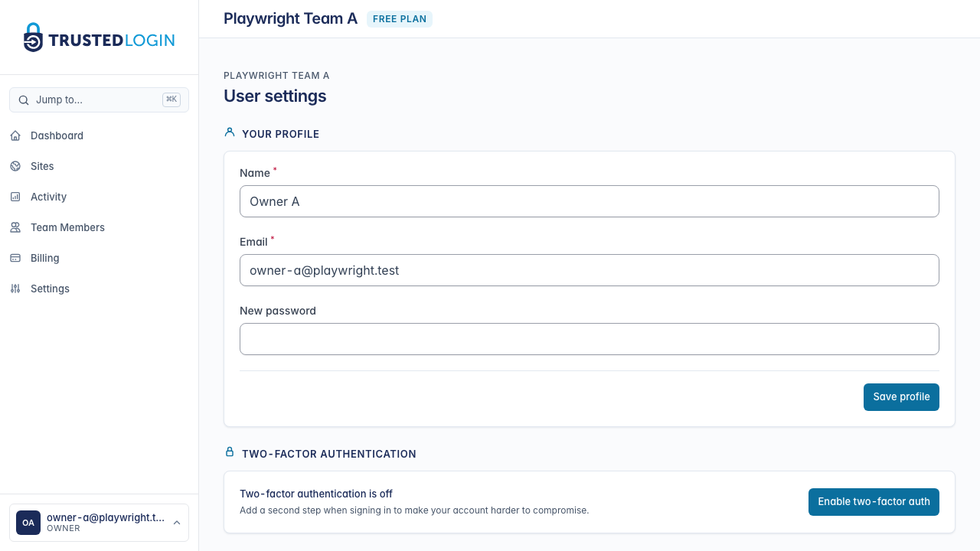Click the Activity chart icon

pyautogui.click(x=15, y=197)
